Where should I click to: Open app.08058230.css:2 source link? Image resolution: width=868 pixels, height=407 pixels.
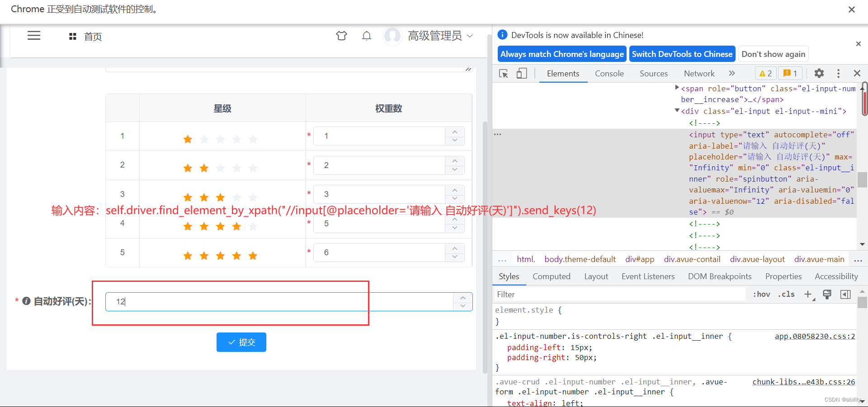pos(815,337)
